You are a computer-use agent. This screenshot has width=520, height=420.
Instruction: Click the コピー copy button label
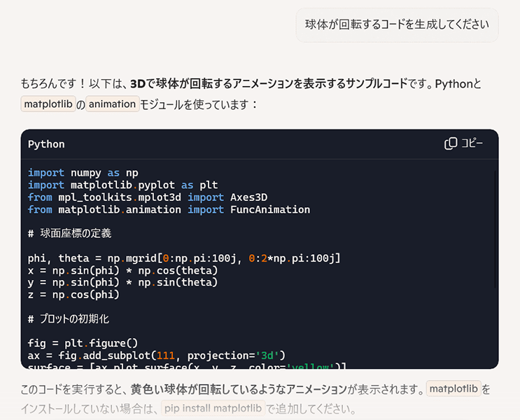click(472, 143)
